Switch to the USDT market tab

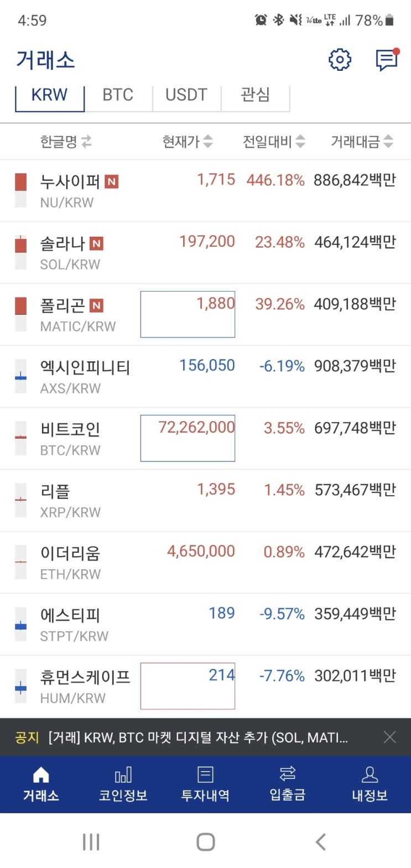click(x=186, y=95)
